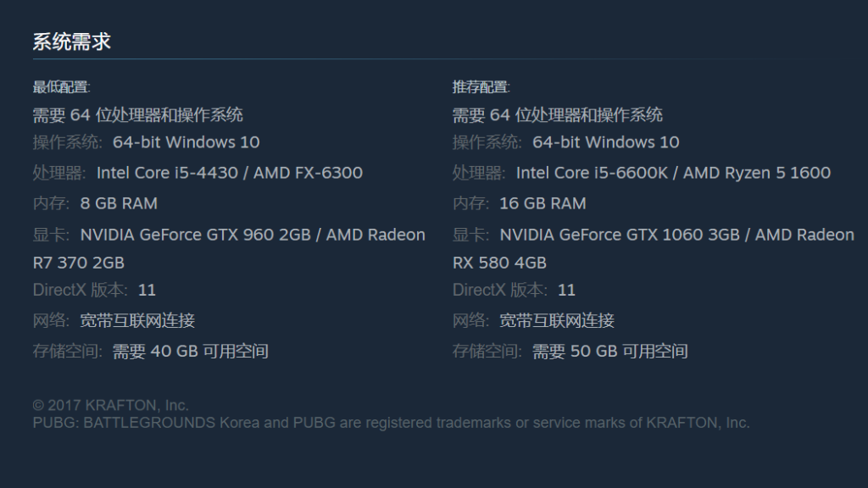Click the 存储空间 label in 最低配置
Viewport: 868px width, 488px height.
pos(68,352)
